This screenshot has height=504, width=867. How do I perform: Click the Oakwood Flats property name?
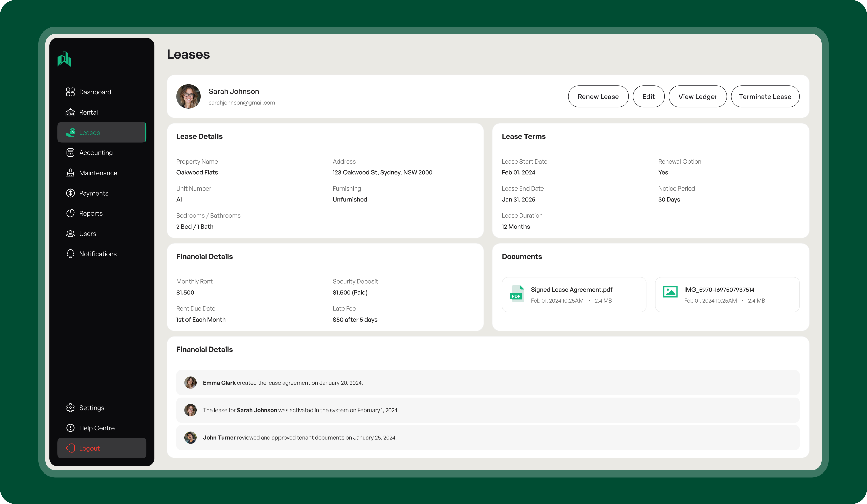coord(197,172)
